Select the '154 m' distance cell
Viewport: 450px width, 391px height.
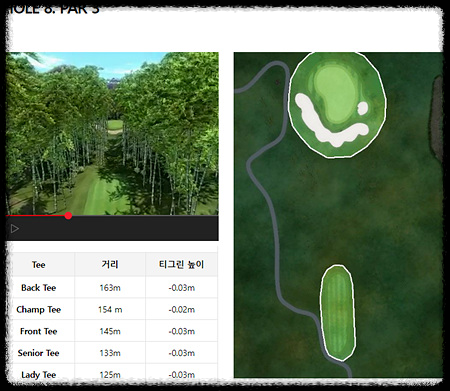[x=110, y=310]
